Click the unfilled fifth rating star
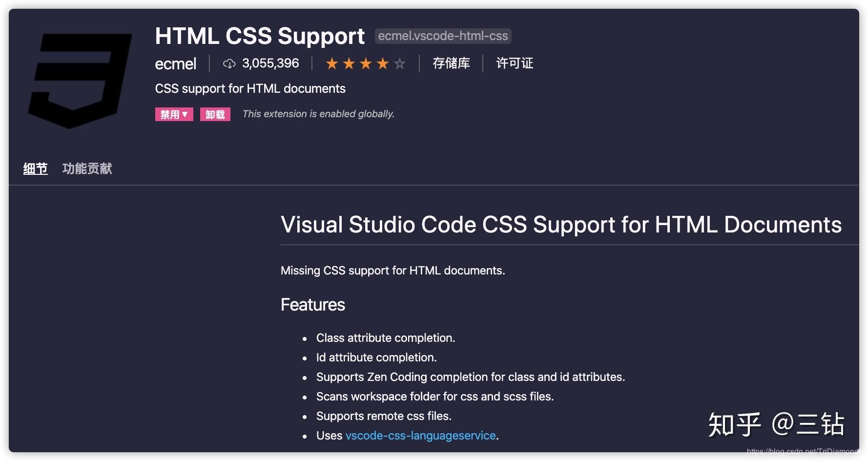868x461 pixels. [x=399, y=63]
